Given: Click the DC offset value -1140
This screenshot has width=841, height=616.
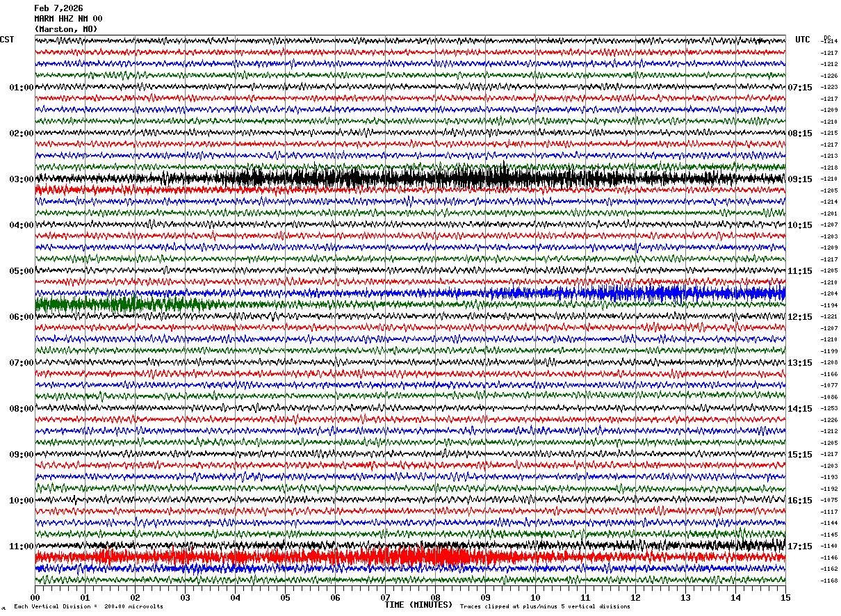Looking at the screenshot, I should click(829, 546).
